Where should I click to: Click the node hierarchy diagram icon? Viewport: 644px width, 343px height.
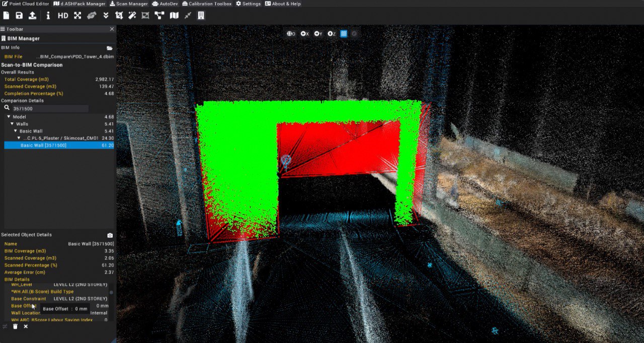tap(159, 16)
